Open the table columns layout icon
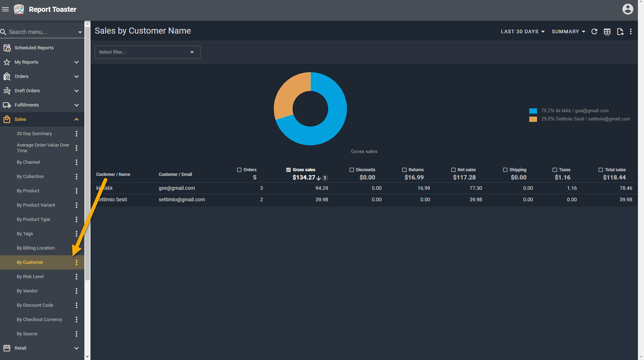644x360 pixels. click(x=607, y=32)
